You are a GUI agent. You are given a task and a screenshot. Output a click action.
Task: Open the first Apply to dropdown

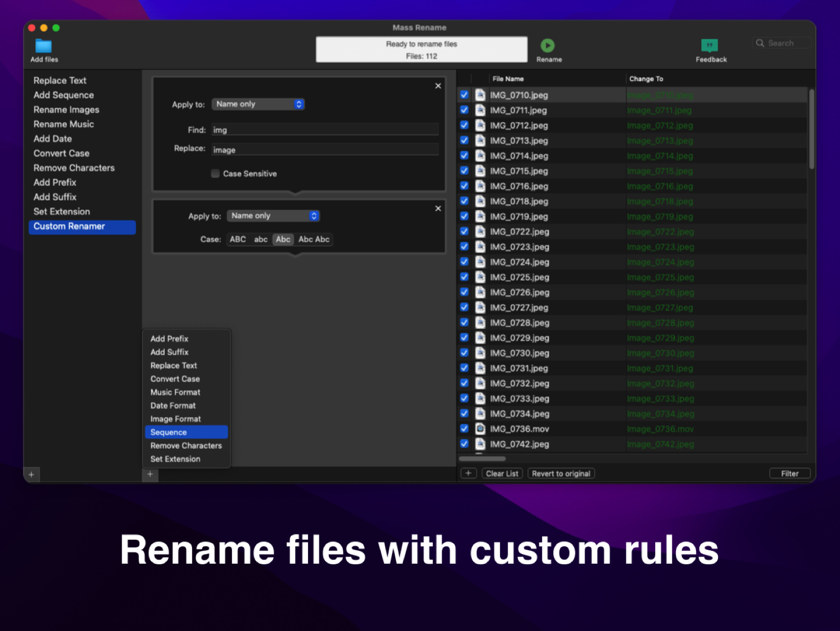pyautogui.click(x=258, y=104)
